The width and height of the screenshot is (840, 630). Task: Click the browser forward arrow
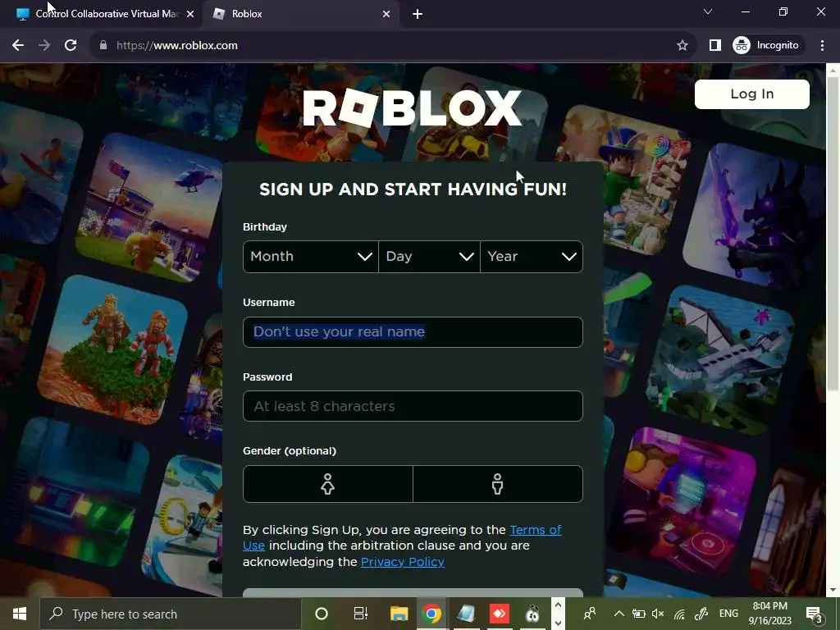tap(44, 46)
